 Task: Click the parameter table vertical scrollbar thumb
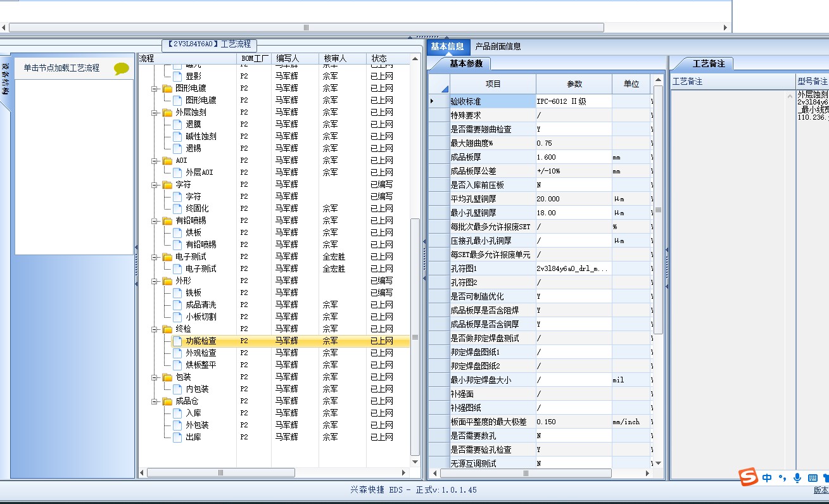tap(658, 210)
